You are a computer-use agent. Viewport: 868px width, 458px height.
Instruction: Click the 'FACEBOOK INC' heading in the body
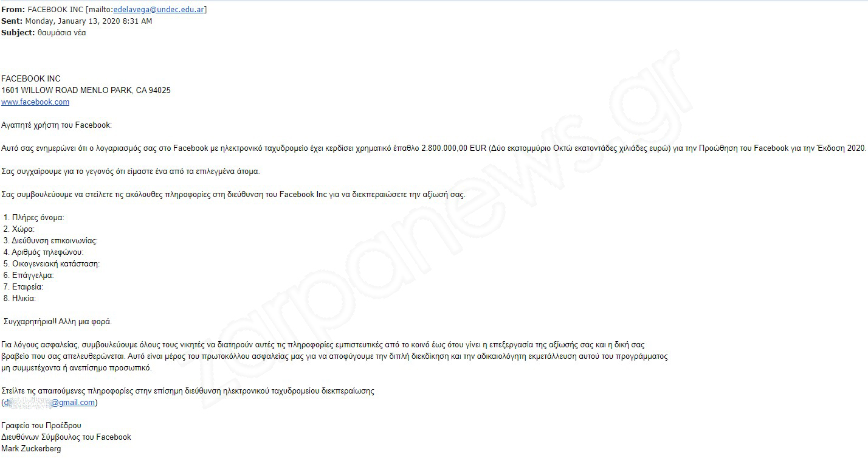[x=31, y=78]
